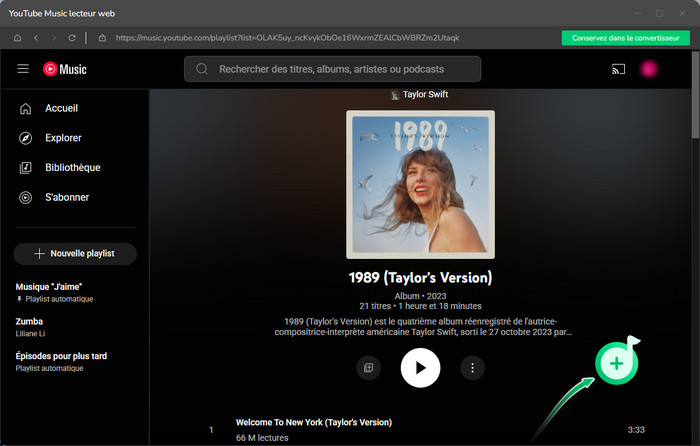Click the 66 M lectures play count
Viewport: 700px width, 446px height.
[262, 438]
